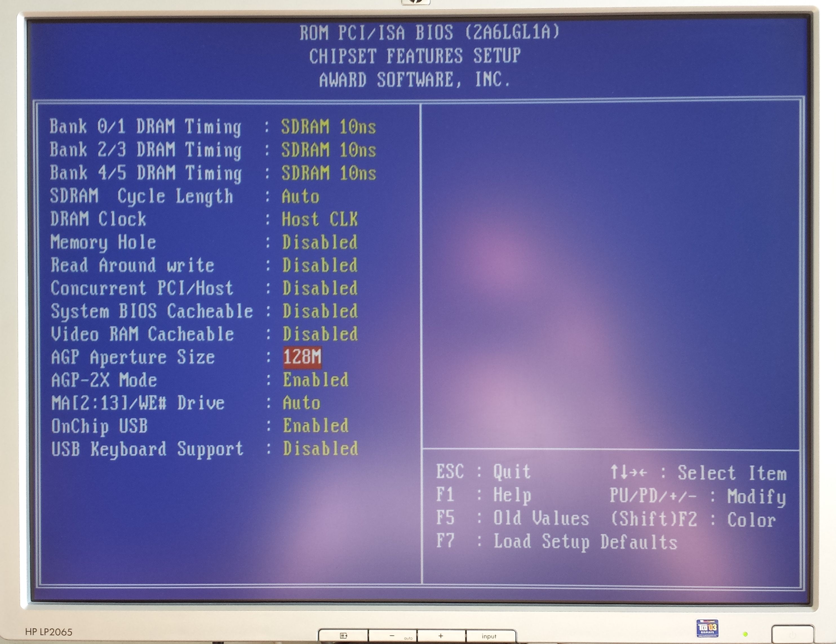
Task: Click the DRAM Clock label
Action: 98,219
